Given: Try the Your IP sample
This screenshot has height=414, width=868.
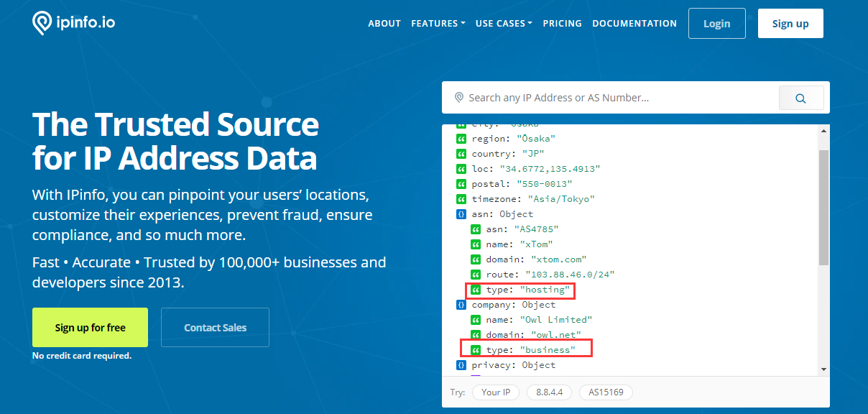Looking at the screenshot, I should (496, 392).
